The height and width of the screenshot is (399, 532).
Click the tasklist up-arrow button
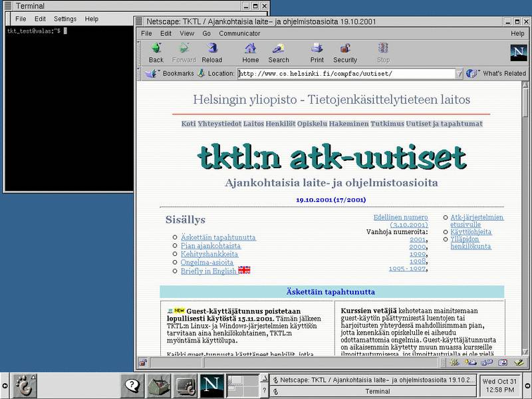coord(265,378)
